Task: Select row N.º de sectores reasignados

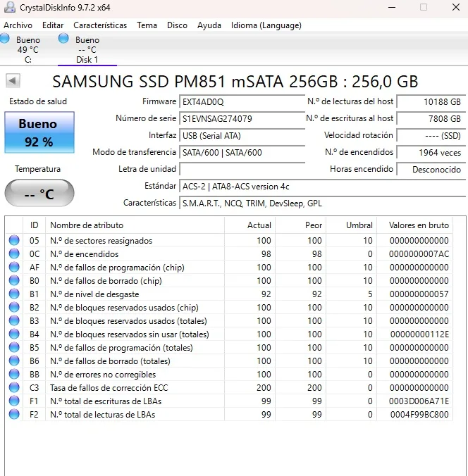Action: (x=229, y=240)
